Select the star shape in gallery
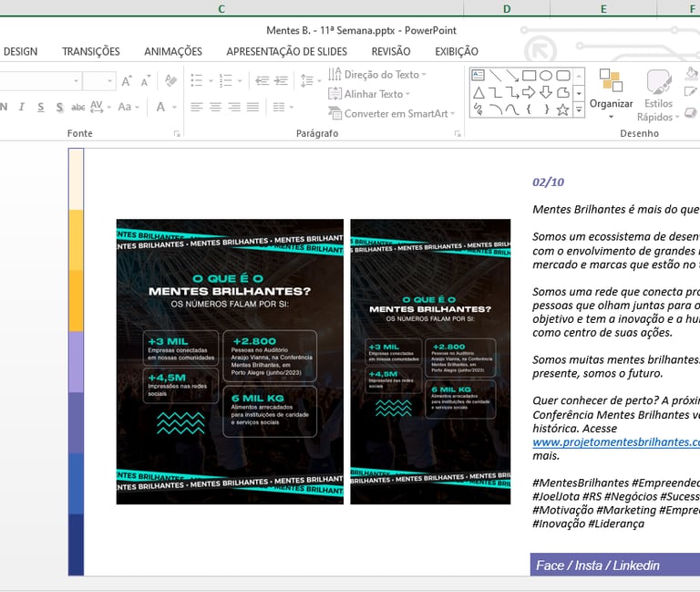This screenshot has width=700, height=592. [x=563, y=109]
